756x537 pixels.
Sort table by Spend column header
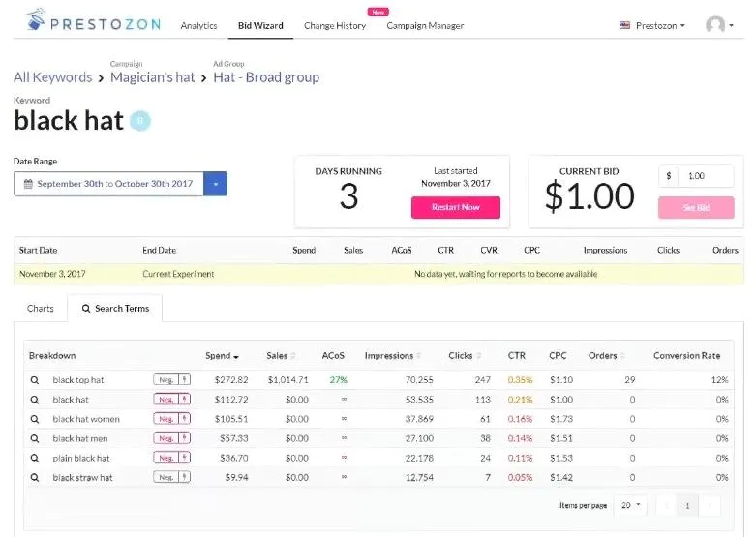[x=222, y=355]
